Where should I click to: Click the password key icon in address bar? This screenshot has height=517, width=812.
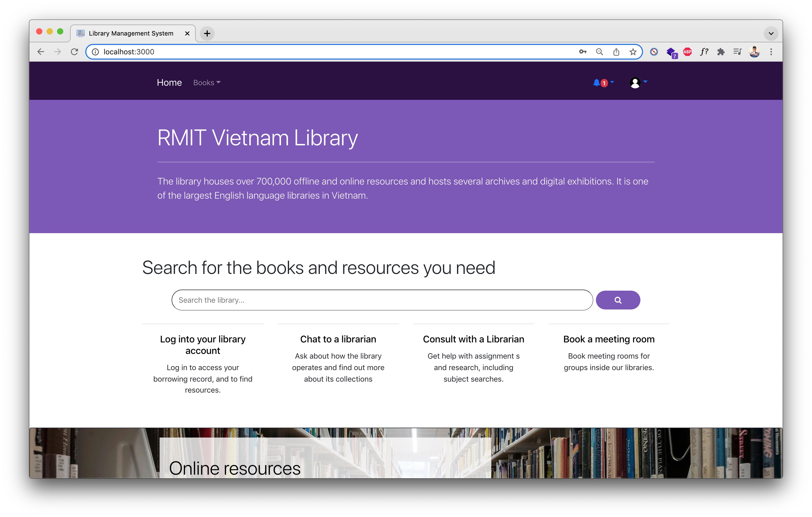583,51
